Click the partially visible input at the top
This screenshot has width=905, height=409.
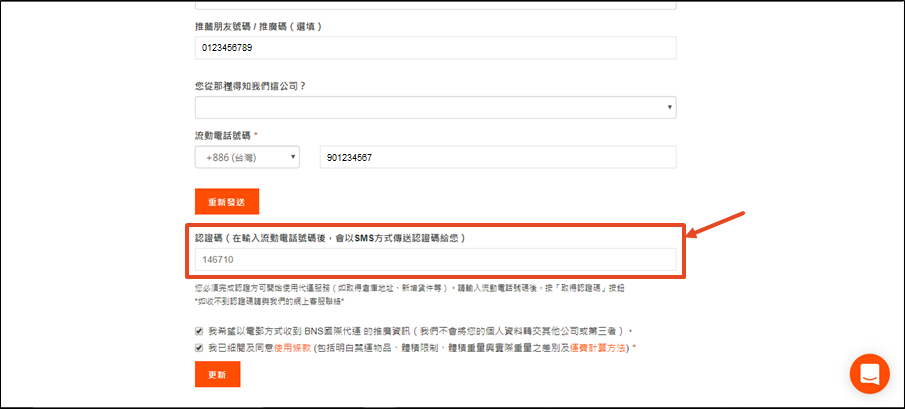point(435,4)
